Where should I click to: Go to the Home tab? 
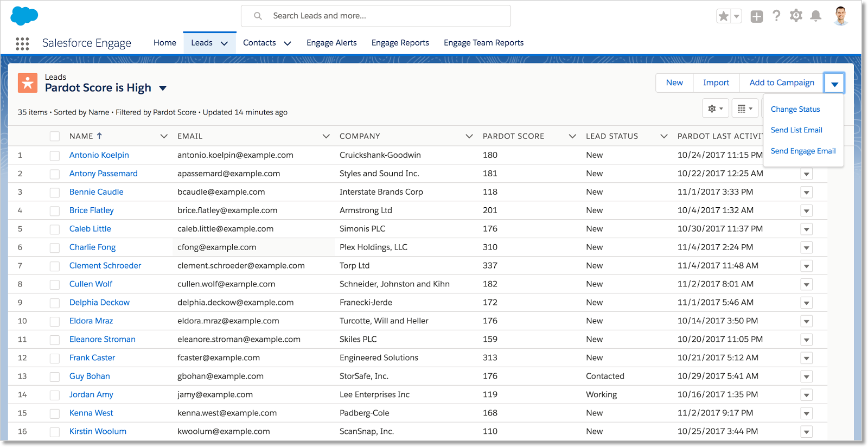pyautogui.click(x=165, y=43)
